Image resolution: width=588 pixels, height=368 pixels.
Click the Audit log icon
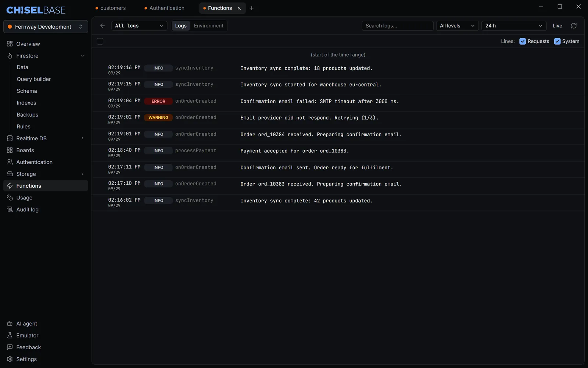click(x=10, y=209)
